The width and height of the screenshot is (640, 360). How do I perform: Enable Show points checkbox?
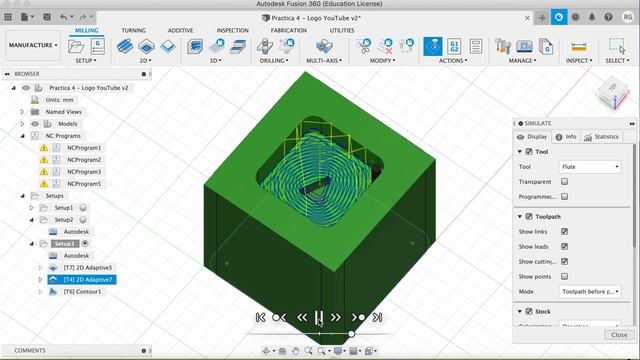[564, 277]
